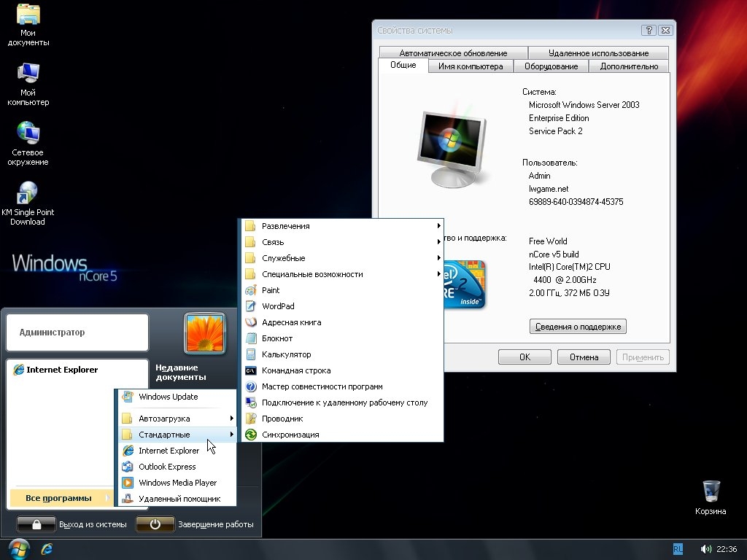Image resolution: width=747 pixels, height=560 pixels.
Task: Open Блокнот text editor
Action: coord(276,338)
